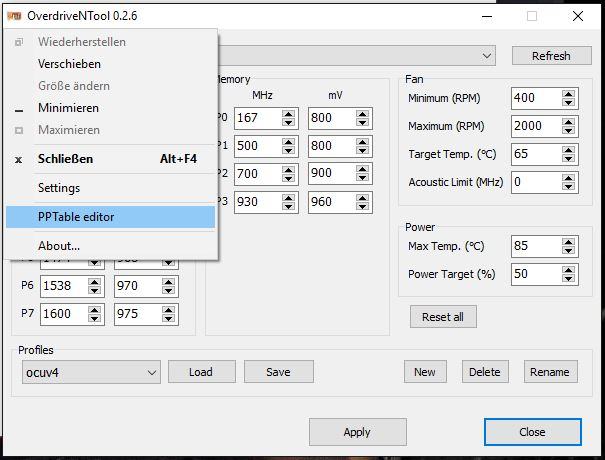Decrease GPU P7 mV with down arrow
The width and height of the screenshot is (605, 460).
click(168, 319)
